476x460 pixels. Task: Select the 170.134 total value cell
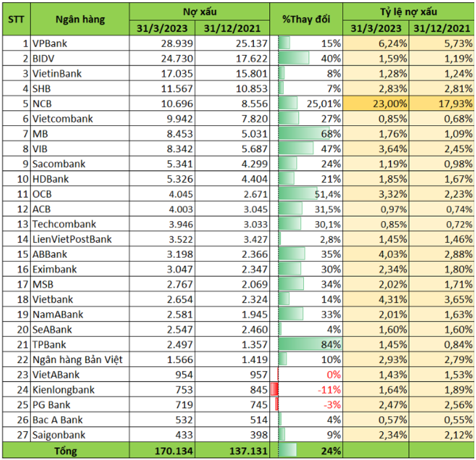click(162, 451)
